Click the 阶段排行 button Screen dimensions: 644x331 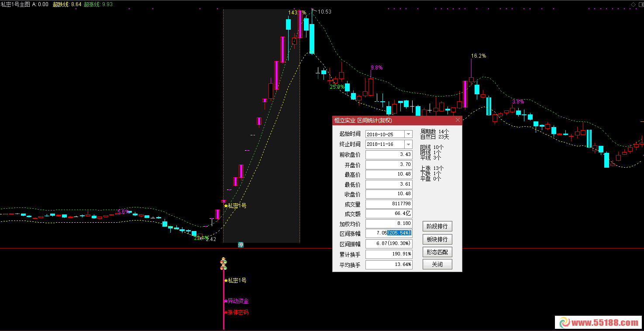(x=437, y=227)
